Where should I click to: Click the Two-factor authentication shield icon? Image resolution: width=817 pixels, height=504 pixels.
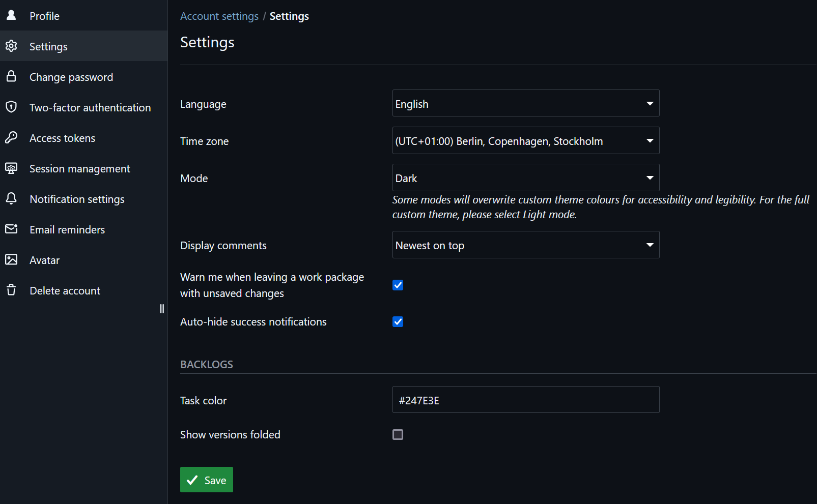coord(11,107)
